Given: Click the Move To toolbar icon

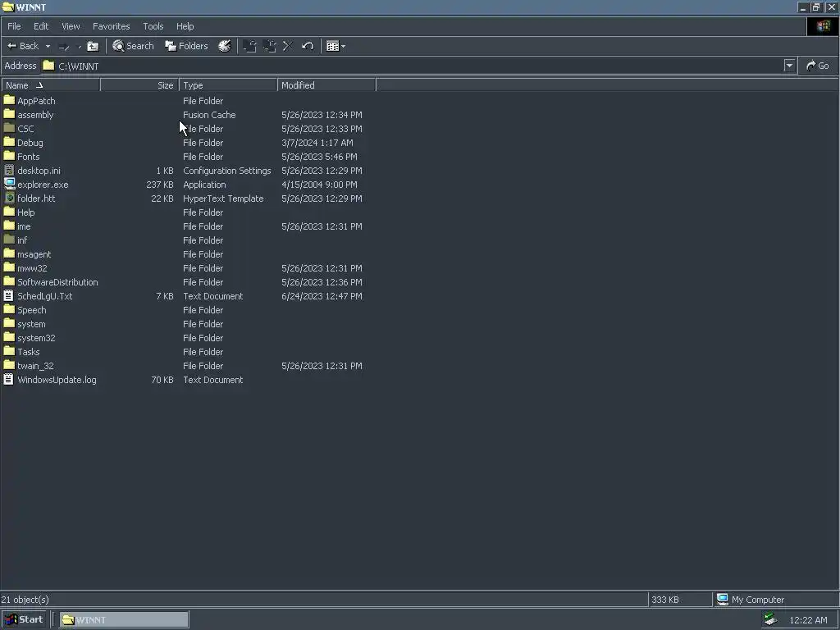Looking at the screenshot, I should click(249, 46).
